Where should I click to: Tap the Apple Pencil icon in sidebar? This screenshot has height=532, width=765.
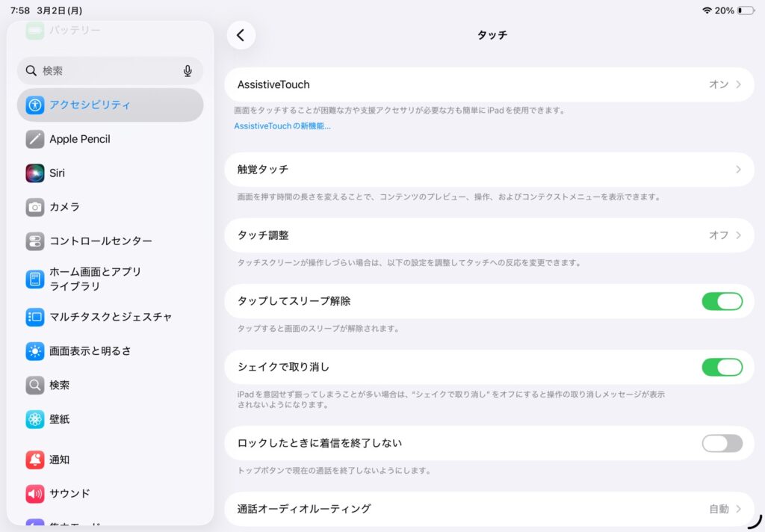(x=35, y=139)
